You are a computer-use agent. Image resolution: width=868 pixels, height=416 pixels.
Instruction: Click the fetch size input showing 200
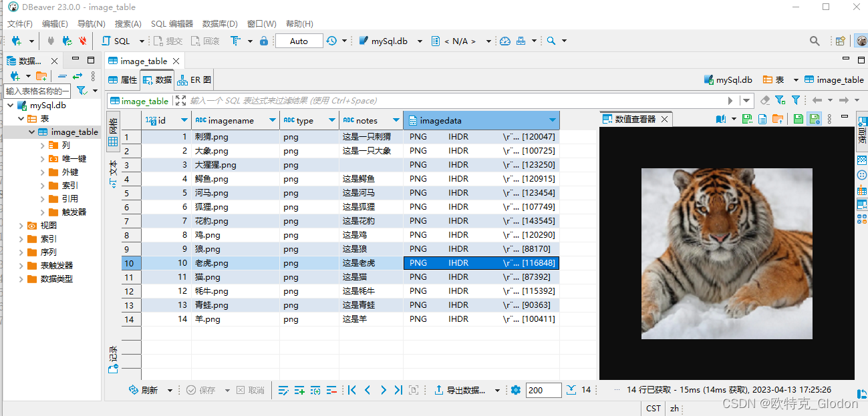tap(543, 390)
